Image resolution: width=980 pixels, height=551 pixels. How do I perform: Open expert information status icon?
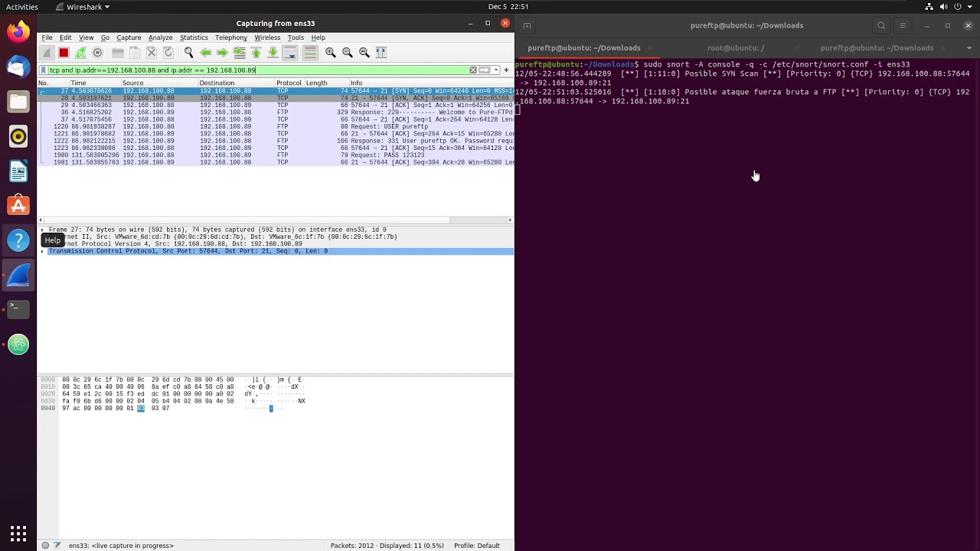coord(45,546)
